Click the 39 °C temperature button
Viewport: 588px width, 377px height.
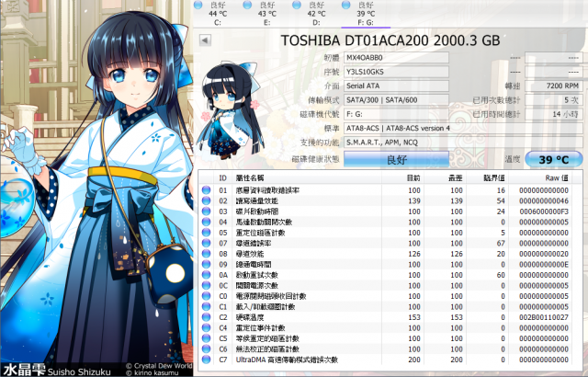(x=554, y=159)
